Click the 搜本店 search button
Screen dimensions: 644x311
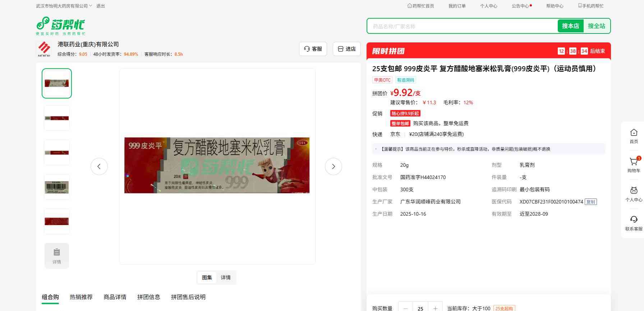570,26
